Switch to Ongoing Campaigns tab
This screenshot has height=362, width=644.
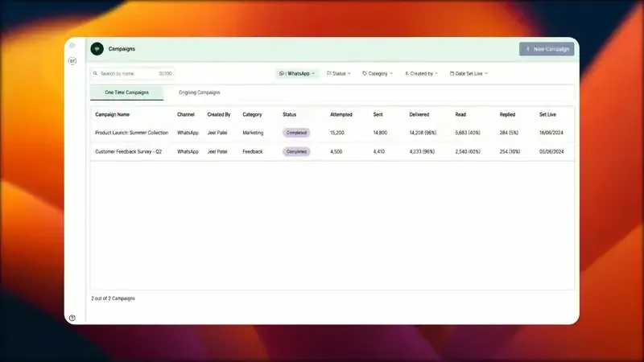[200, 93]
